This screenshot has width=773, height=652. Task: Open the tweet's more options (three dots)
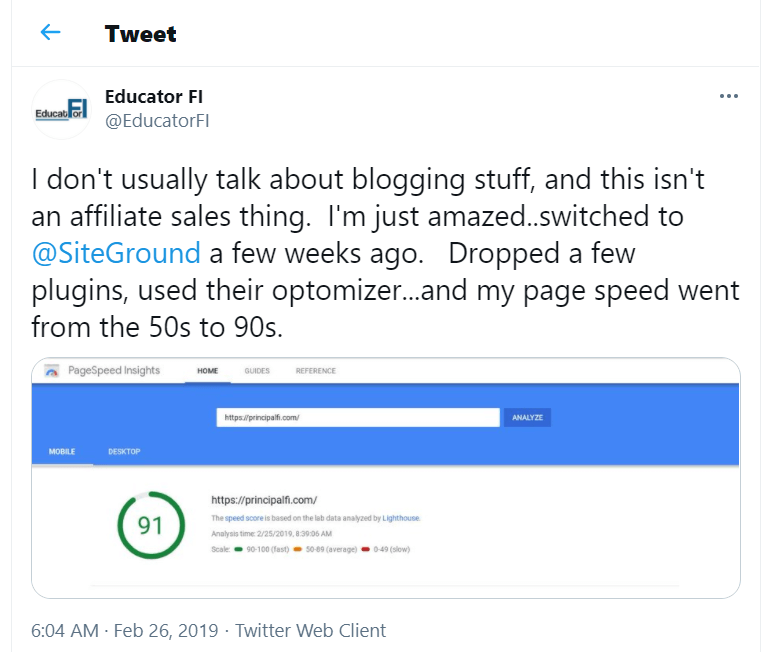(x=729, y=97)
